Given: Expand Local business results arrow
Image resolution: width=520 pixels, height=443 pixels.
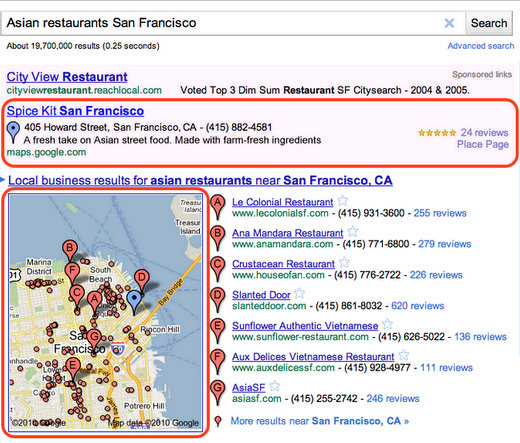Looking at the screenshot, I should [3, 180].
